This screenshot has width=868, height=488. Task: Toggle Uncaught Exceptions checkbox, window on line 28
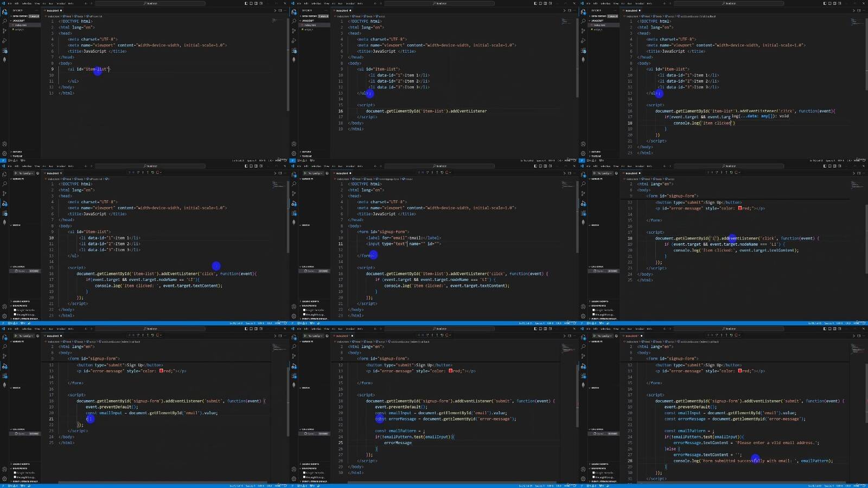pyautogui.click(x=593, y=477)
